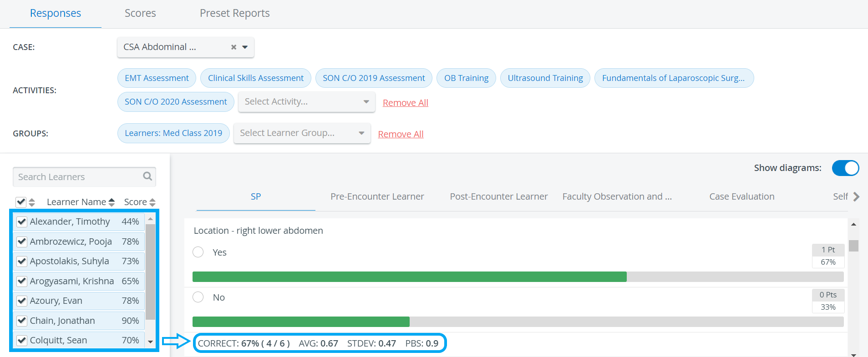Uncheck Alexander, Timothy checkbox
The width and height of the screenshot is (868, 357).
[21, 221]
